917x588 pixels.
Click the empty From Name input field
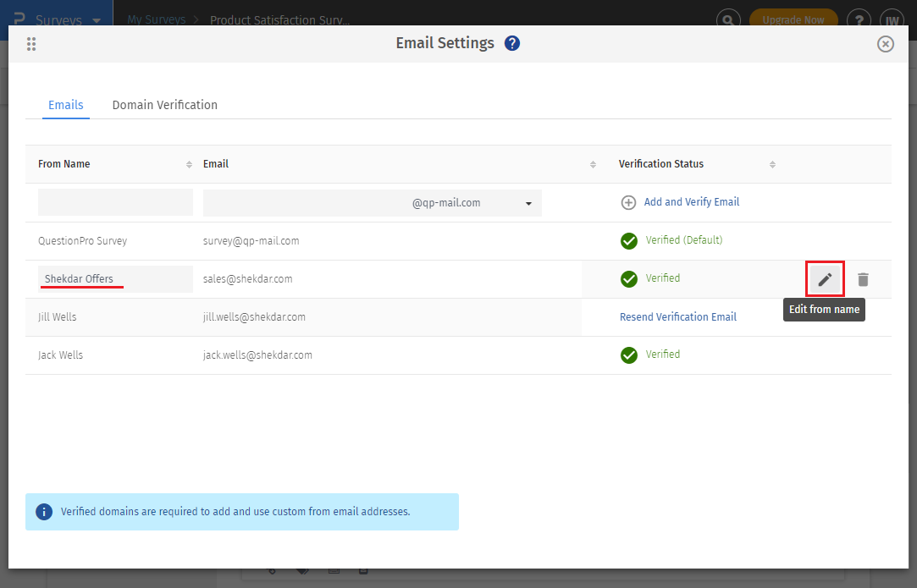coord(115,202)
